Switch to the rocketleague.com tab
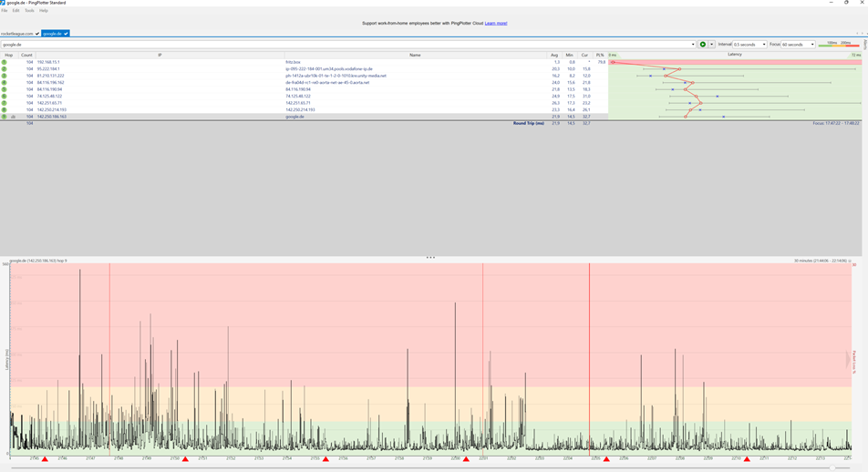The width and height of the screenshot is (868, 472). click(17, 33)
